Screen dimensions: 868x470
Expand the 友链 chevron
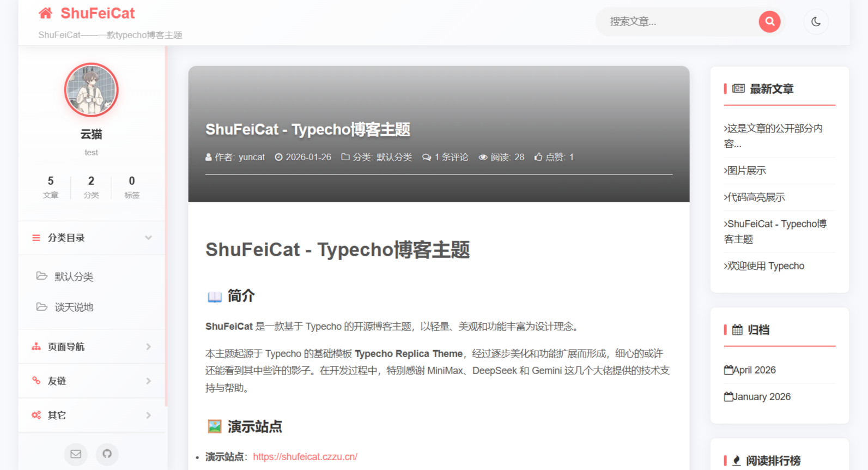(x=148, y=381)
